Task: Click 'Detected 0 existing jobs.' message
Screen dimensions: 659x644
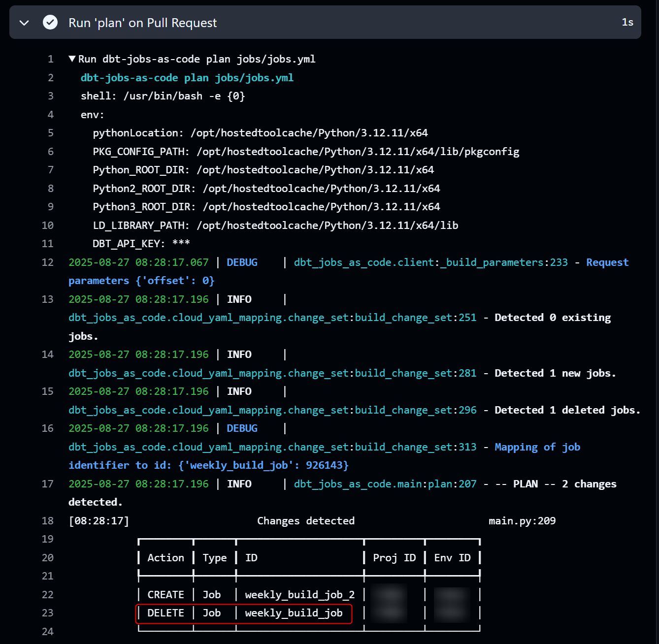Action: coord(340,327)
